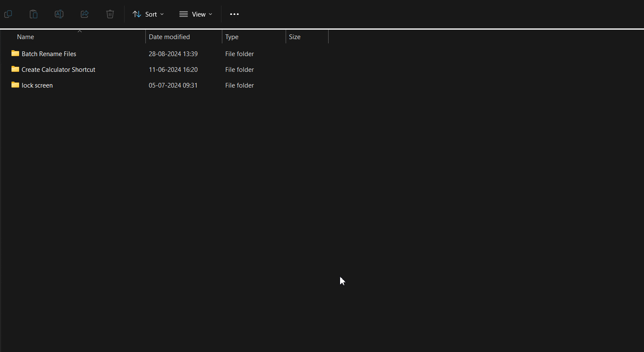This screenshot has width=644, height=352.
Task: Click File folder type of Batch Rename Files
Action: (239, 54)
